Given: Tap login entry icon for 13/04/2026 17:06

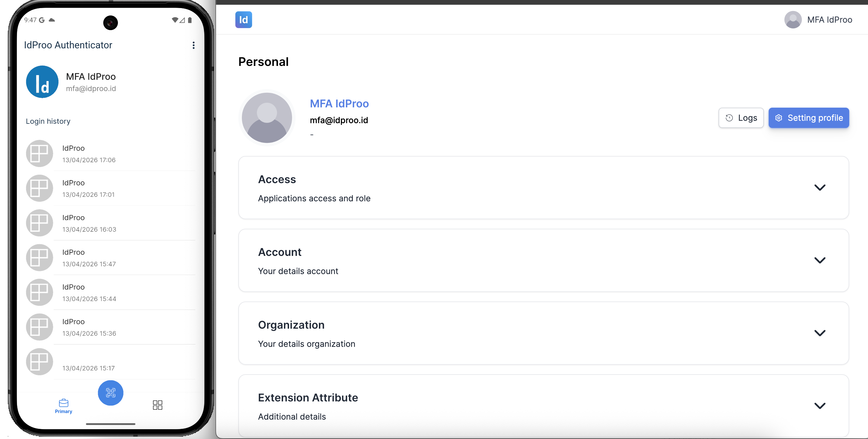Looking at the screenshot, I should 39,153.
